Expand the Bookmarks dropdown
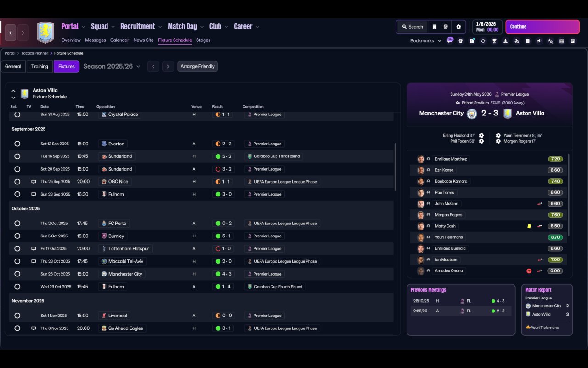This screenshot has height=368, width=588. [x=426, y=41]
